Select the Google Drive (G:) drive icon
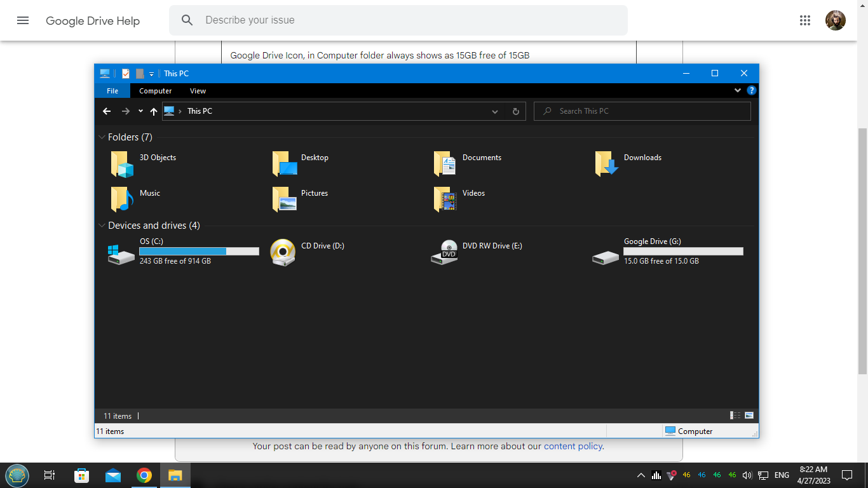This screenshot has height=488, width=868. [606, 257]
